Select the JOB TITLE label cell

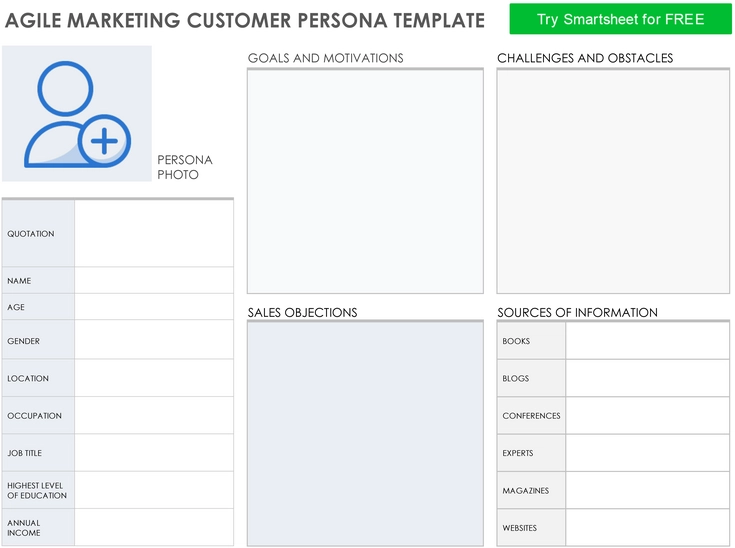[x=38, y=453]
